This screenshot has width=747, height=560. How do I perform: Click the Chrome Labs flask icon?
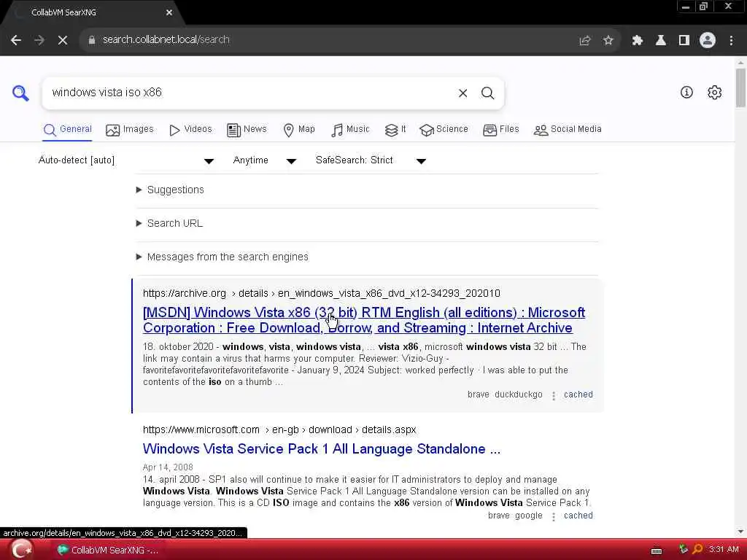pos(661,41)
